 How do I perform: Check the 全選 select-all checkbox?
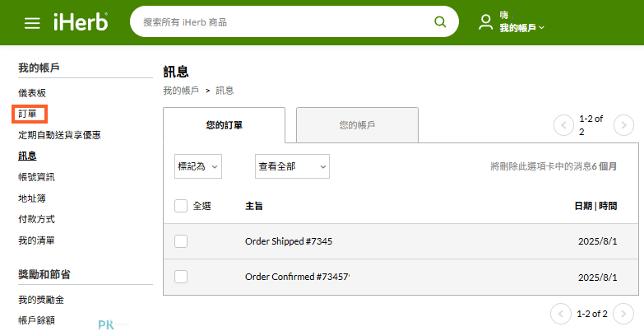[x=181, y=206]
